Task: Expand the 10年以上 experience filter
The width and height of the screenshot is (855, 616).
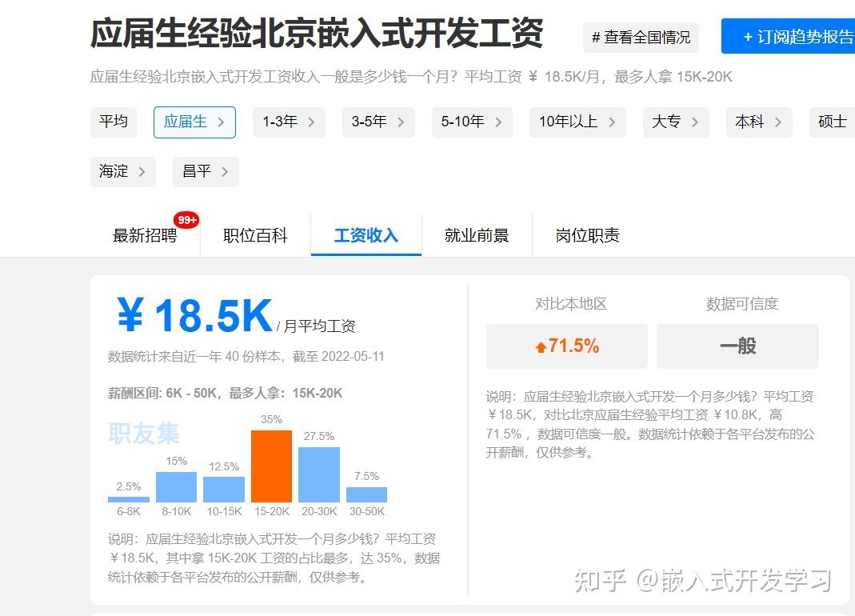Action: (x=613, y=122)
